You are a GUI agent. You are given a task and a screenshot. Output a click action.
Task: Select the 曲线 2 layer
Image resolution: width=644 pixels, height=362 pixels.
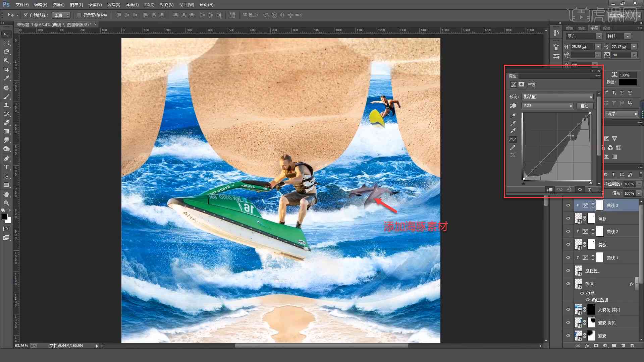click(x=606, y=232)
